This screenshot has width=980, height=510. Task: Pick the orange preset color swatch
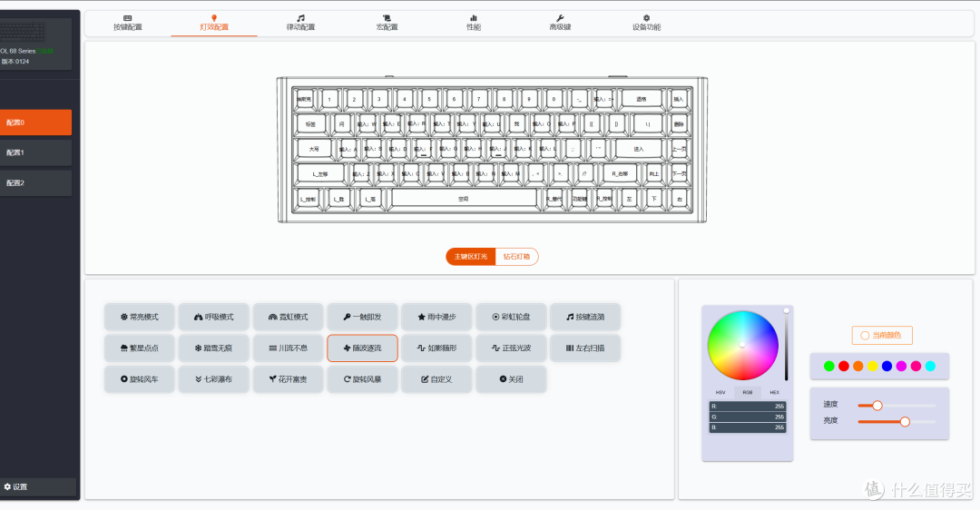pyautogui.click(x=858, y=367)
